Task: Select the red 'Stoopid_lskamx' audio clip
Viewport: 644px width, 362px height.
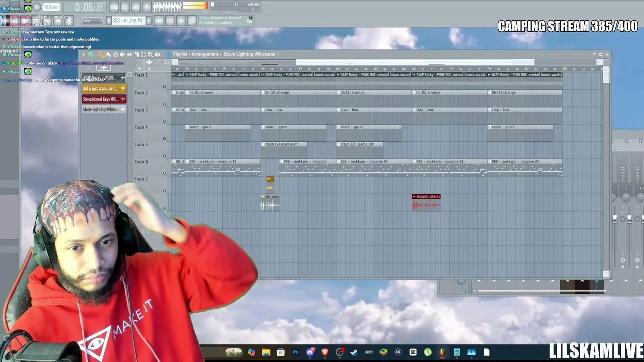Action: point(426,202)
